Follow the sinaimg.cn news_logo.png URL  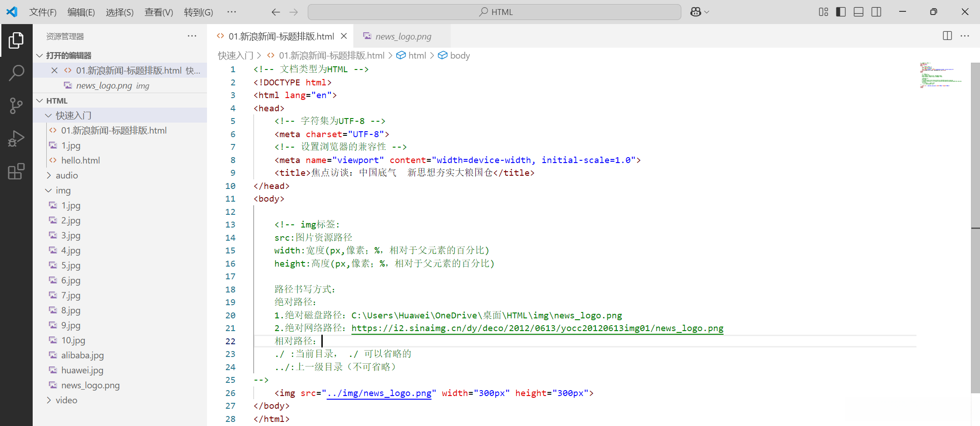pos(537,328)
